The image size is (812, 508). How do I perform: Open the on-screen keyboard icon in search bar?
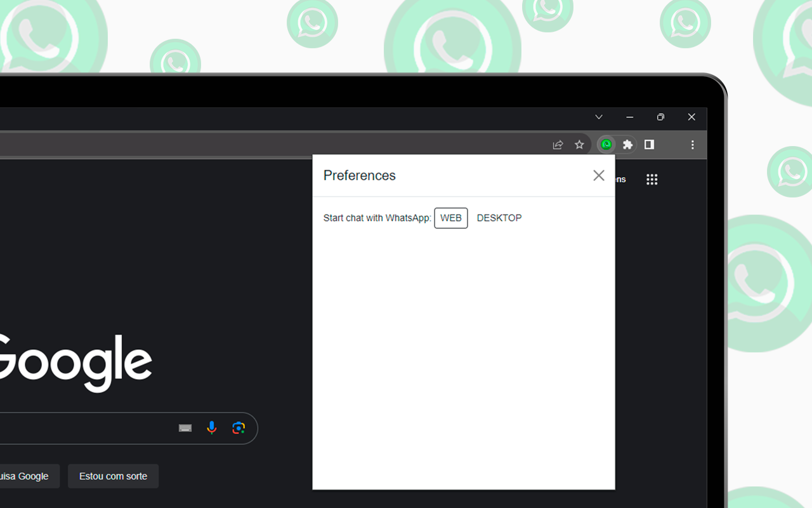point(185,428)
